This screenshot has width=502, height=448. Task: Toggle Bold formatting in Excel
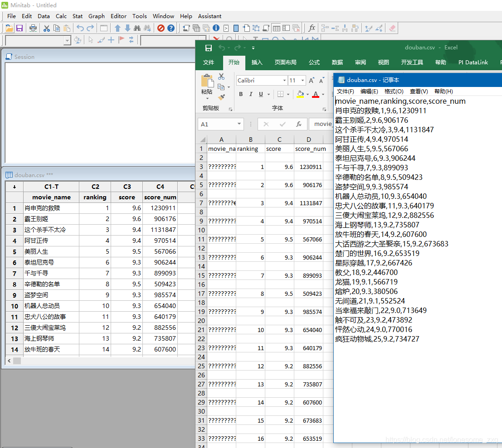click(241, 94)
